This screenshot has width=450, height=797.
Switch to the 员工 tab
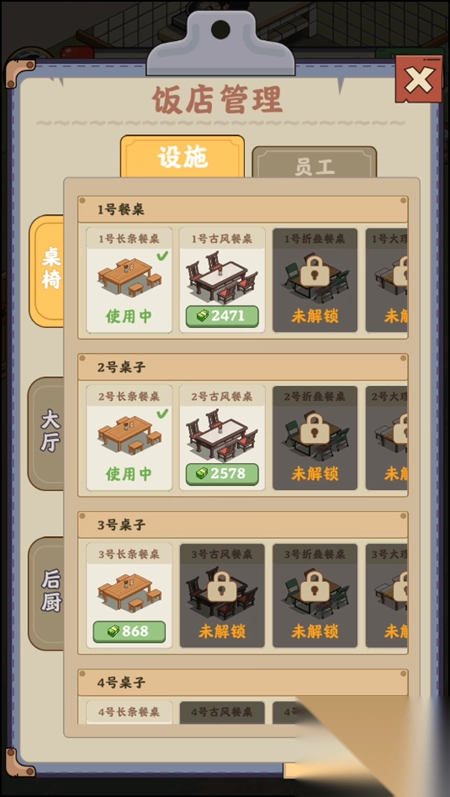(314, 163)
